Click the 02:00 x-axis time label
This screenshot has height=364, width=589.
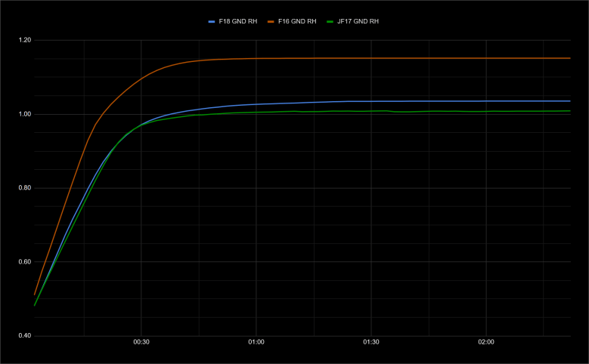click(486, 343)
